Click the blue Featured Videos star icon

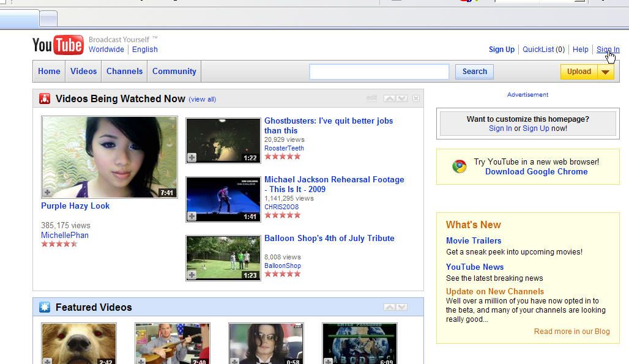[x=45, y=307]
